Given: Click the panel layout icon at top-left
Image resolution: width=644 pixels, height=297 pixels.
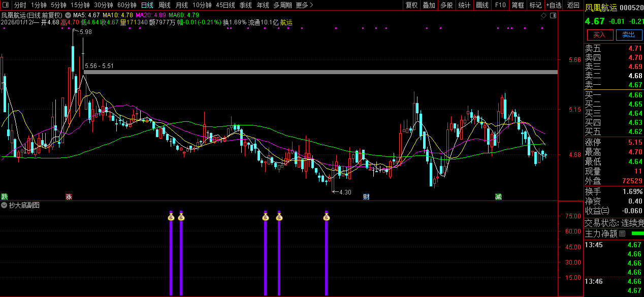Looking at the screenshot, I should (7, 5).
